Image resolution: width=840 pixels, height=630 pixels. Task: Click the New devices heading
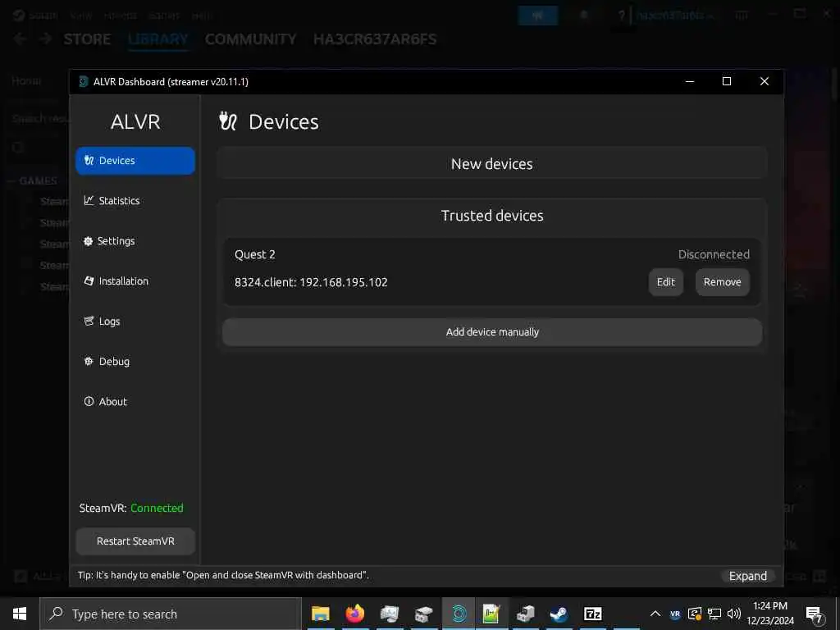coord(492,164)
